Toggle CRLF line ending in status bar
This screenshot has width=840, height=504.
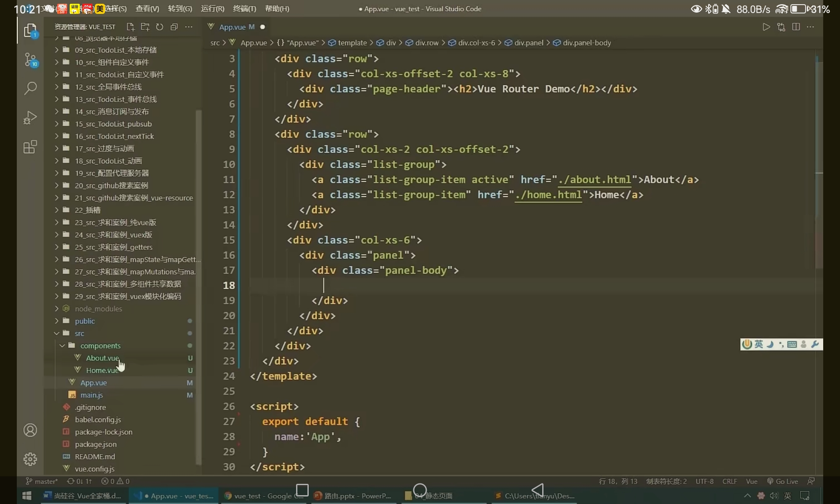[730, 481]
